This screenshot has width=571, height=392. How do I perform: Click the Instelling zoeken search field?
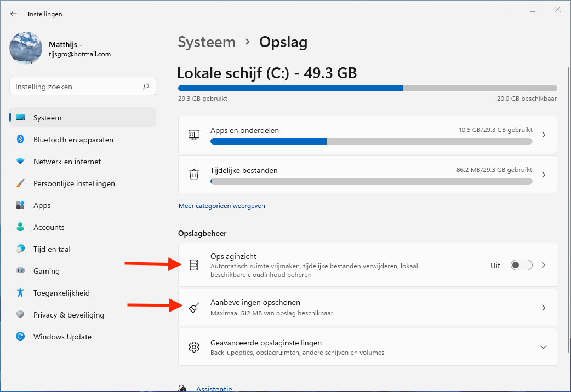pos(77,87)
